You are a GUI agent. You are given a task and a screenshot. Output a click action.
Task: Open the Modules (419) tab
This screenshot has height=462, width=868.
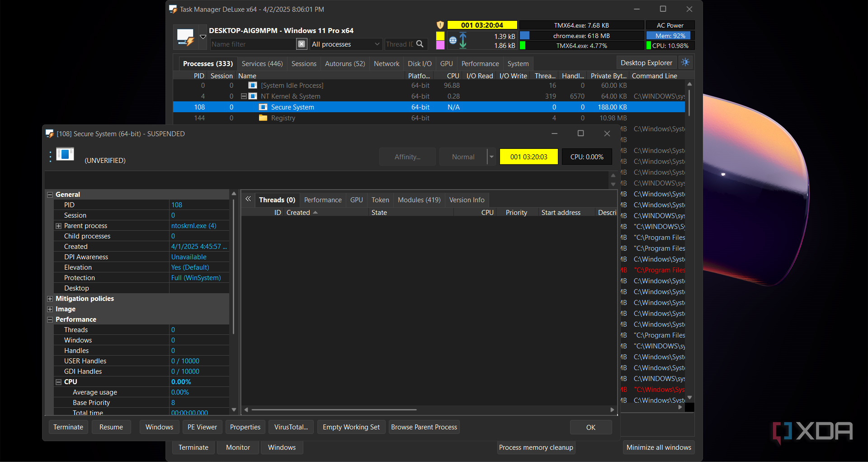(419, 200)
